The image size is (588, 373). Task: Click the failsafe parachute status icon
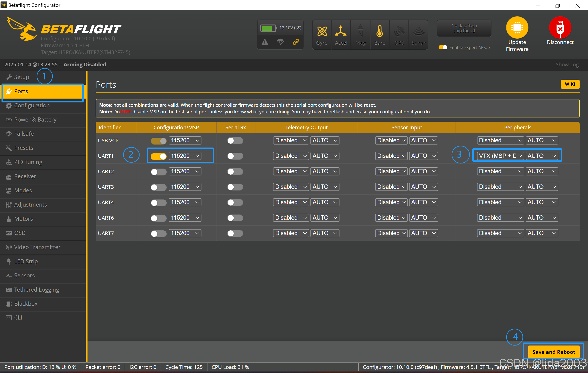pyautogui.click(x=280, y=42)
